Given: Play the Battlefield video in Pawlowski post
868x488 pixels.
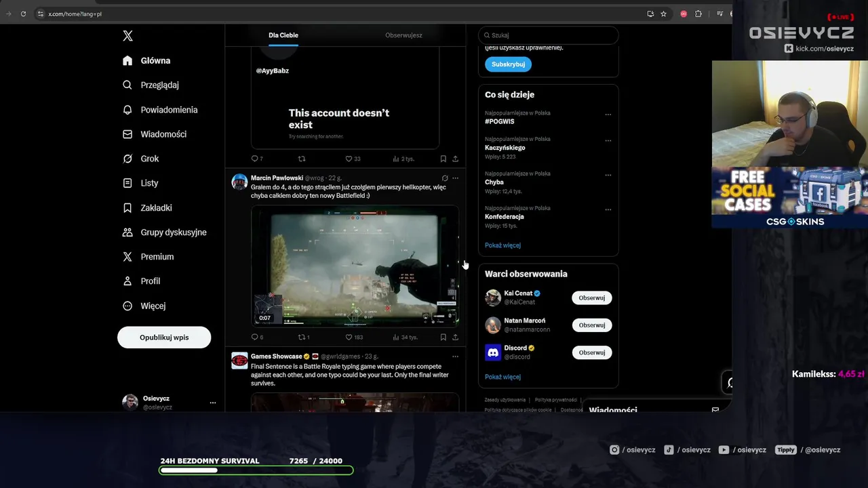Looking at the screenshot, I should click(355, 266).
